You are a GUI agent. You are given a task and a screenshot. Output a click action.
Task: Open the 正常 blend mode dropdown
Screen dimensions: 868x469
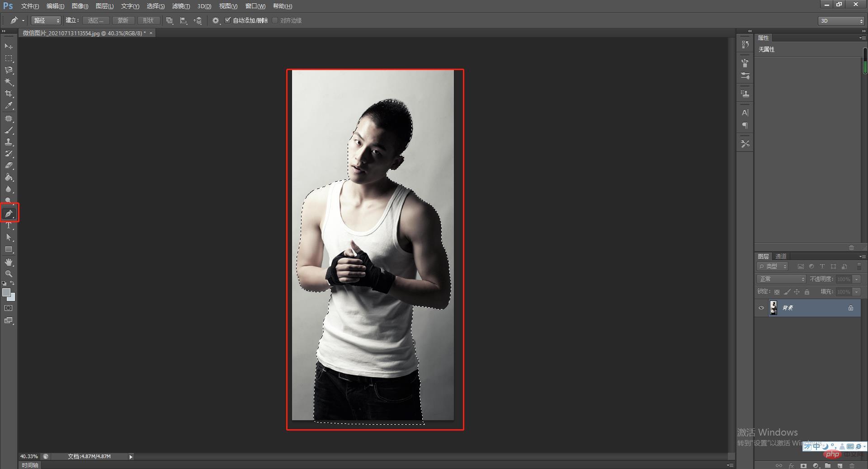point(781,279)
